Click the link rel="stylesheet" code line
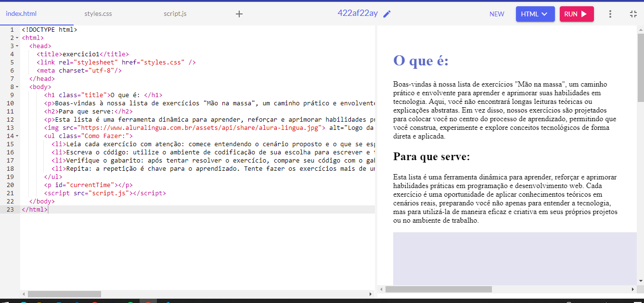The height and width of the screenshot is (303, 644). (x=116, y=63)
